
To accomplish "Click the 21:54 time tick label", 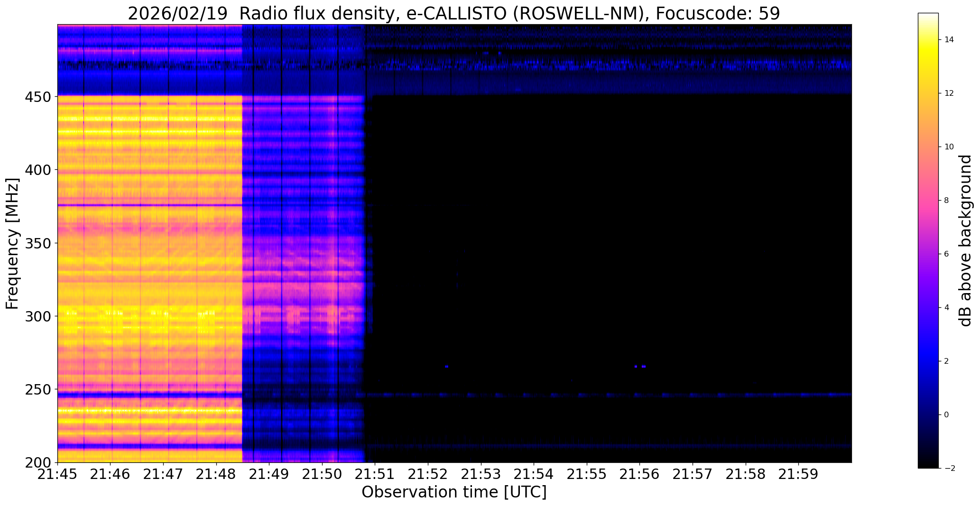I will click(x=534, y=475).
